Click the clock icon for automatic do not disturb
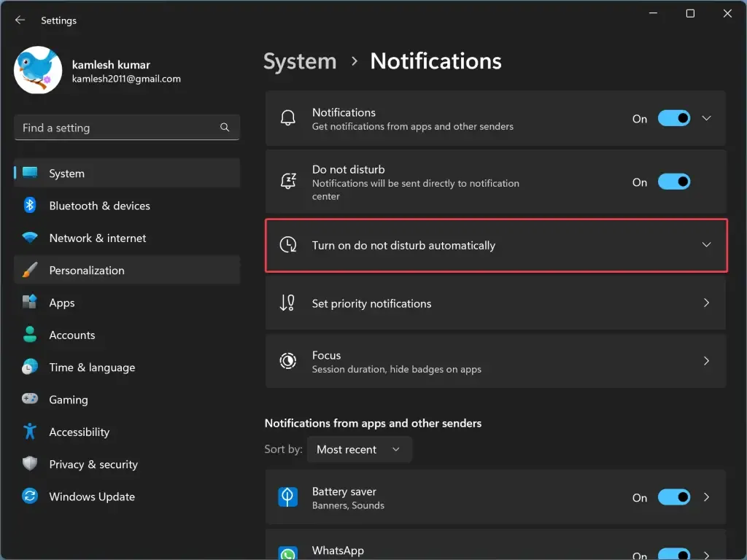 pyautogui.click(x=288, y=245)
